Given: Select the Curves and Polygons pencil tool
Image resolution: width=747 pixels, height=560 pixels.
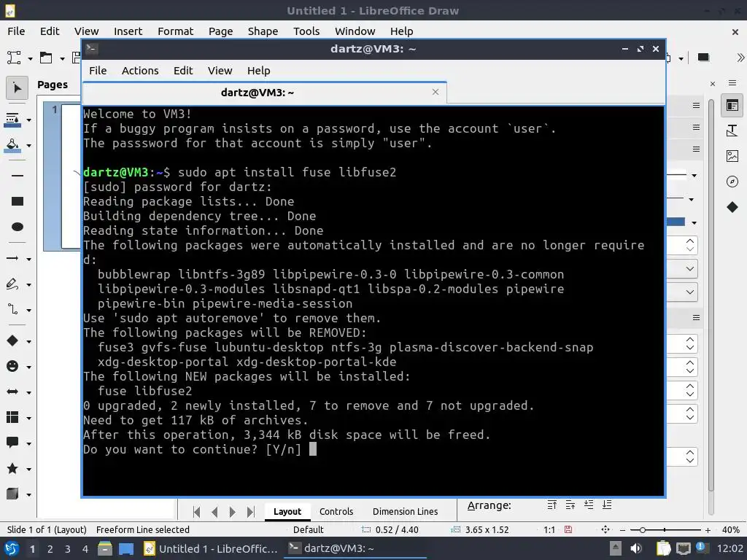Looking at the screenshot, I should 12,284.
